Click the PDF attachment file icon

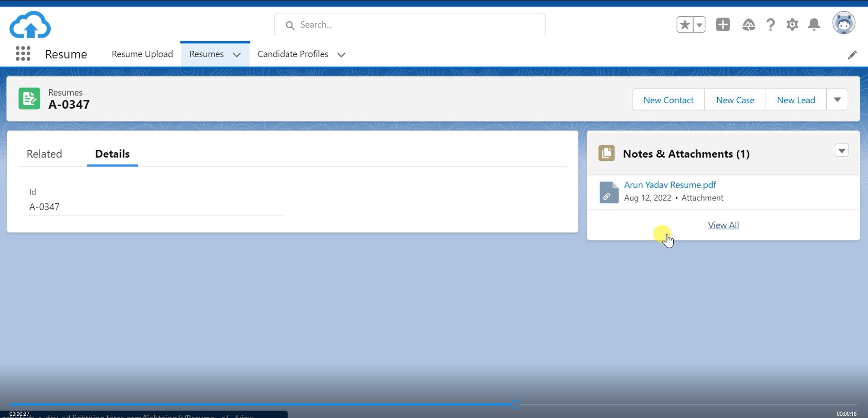coord(609,192)
